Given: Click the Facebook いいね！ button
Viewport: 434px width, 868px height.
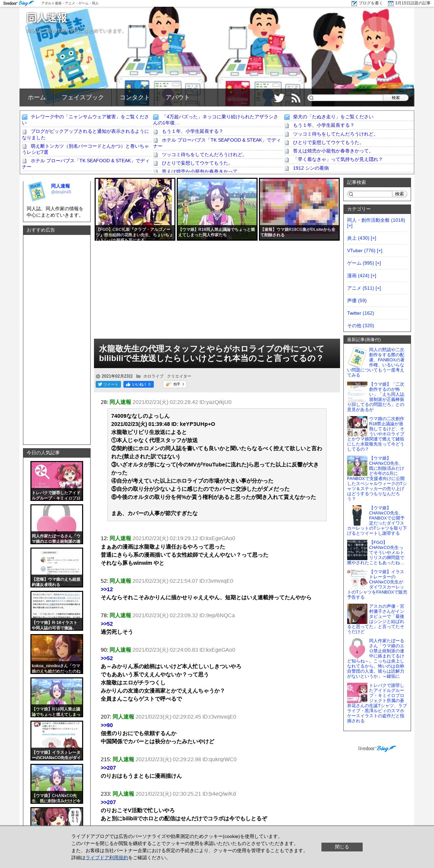Looking at the screenshot, I should (139, 384).
